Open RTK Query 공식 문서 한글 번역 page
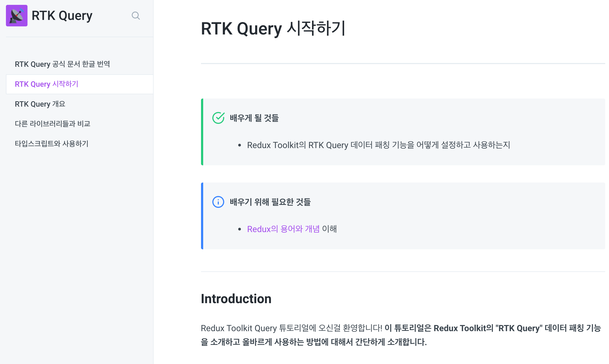This screenshot has height=364, width=609. pyautogui.click(x=62, y=64)
